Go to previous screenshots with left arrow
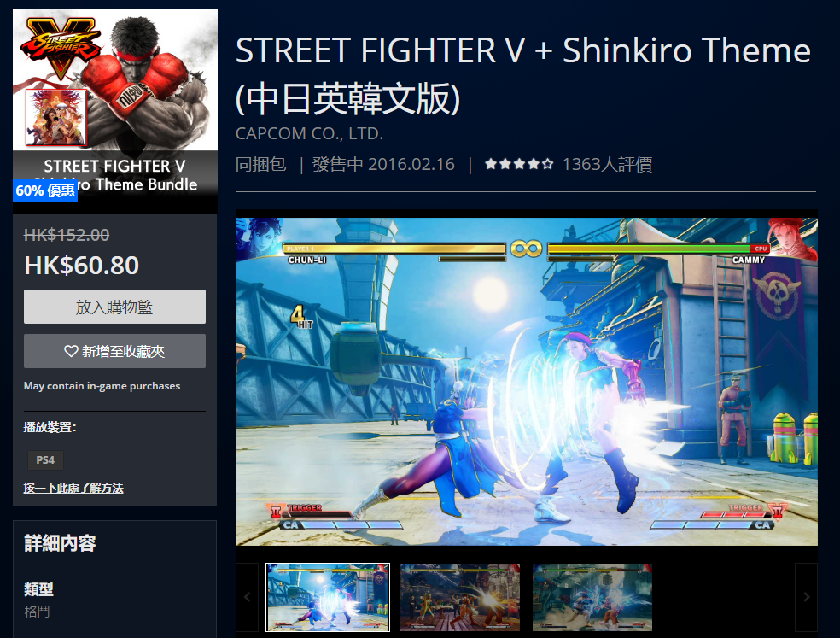This screenshot has width=840, height=638. (247, 597)
